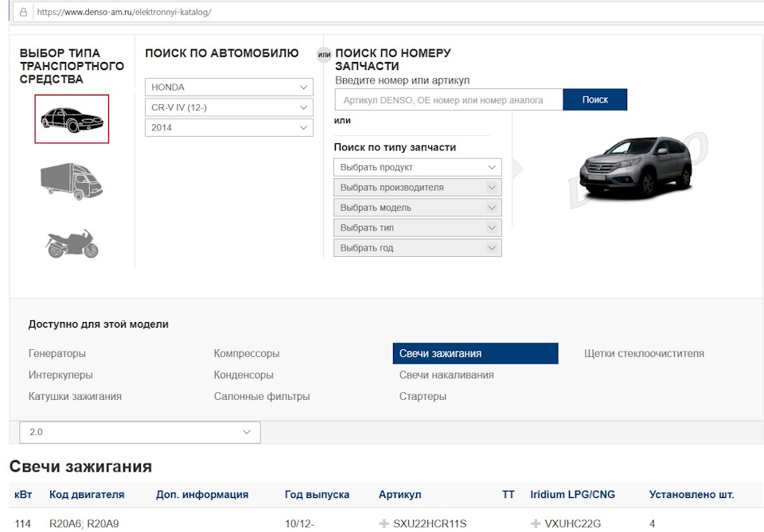Click the 10/12- production year cell
The height and width of the screenshot is (532, 764).
pyautogui.click(x=300, y=524)
